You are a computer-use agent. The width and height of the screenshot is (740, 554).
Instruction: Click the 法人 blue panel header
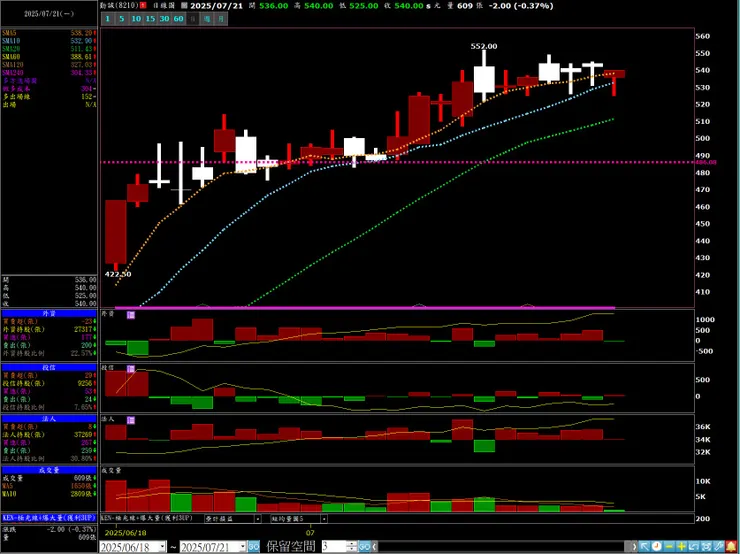point(49,419)
